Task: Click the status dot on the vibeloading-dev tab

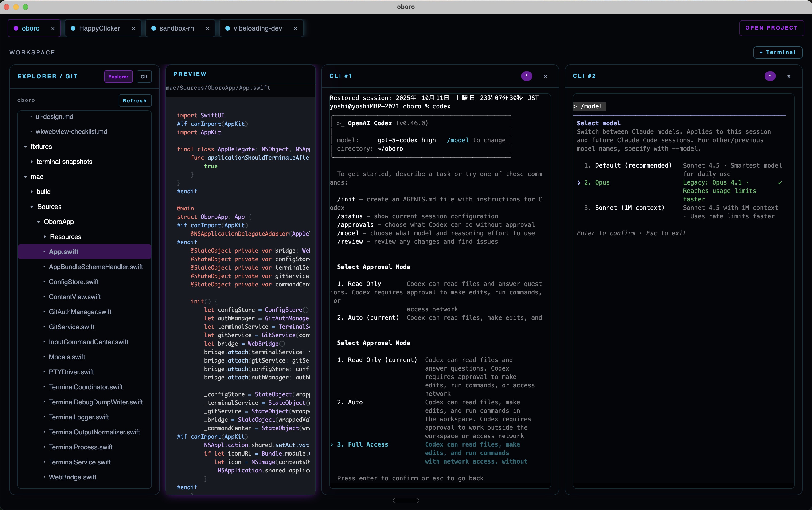Action: coord(228,28)
